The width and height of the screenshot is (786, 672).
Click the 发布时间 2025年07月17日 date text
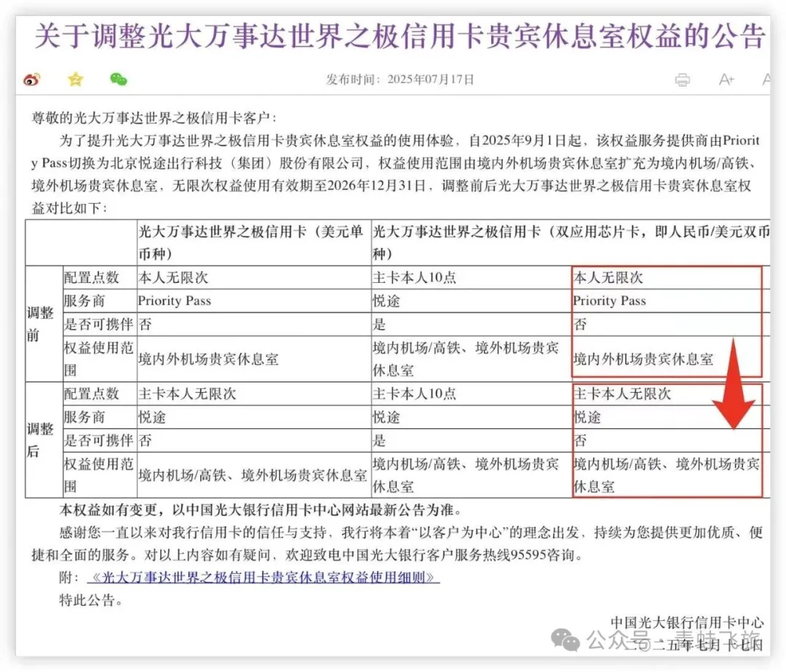click(x=400, y=79)
